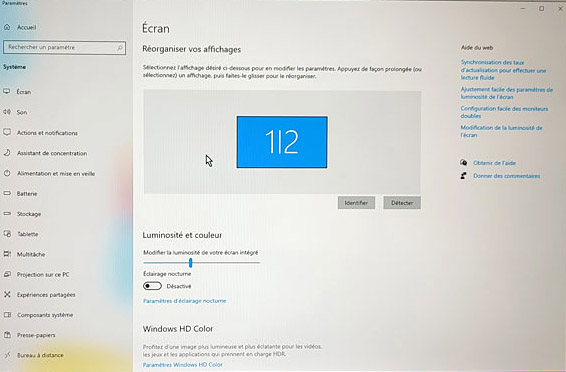Click the Presse-papiers clipboard icon
Screen dimensions: 566x372
coord(7,335)
